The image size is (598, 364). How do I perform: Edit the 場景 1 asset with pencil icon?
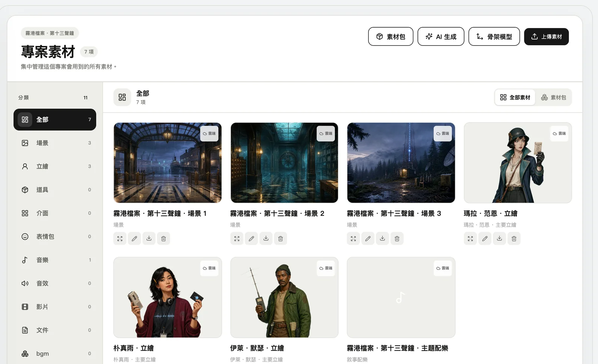(135, 238)
